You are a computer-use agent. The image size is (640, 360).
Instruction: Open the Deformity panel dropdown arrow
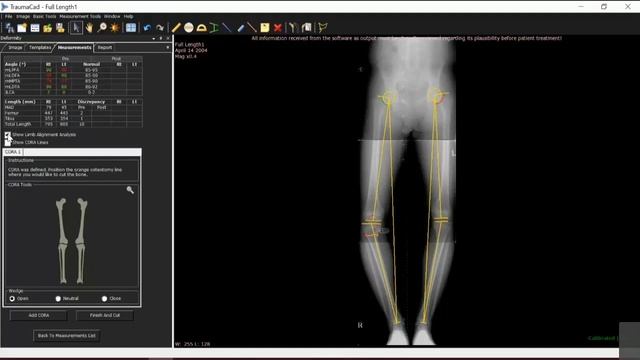coord(154,38)
